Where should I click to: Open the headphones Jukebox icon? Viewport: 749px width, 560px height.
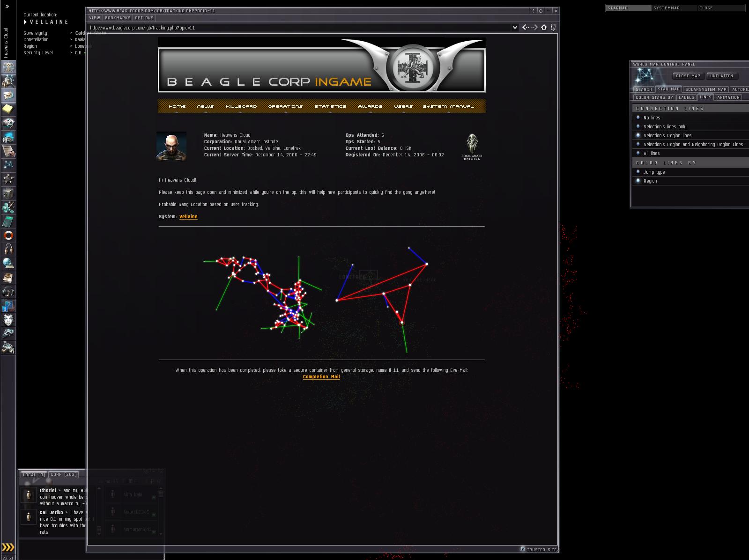tap(8, 292)
